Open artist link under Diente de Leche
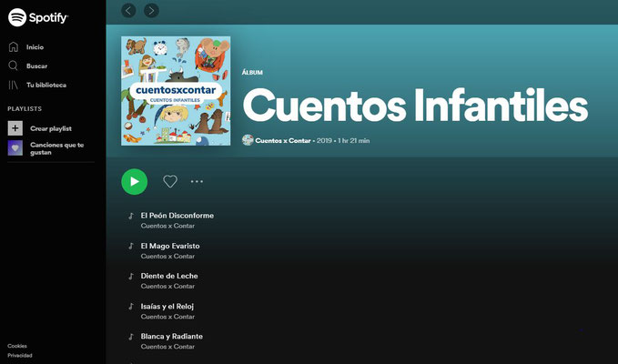 (167, 286)
